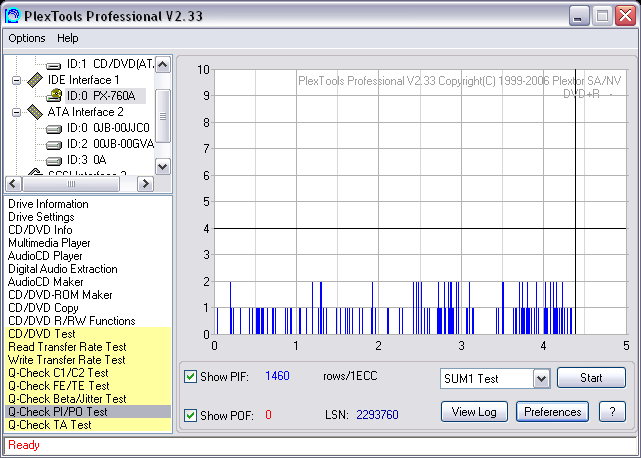
Task: Toggle the Show PIF checkbox
Action: [x=190, y=376]
